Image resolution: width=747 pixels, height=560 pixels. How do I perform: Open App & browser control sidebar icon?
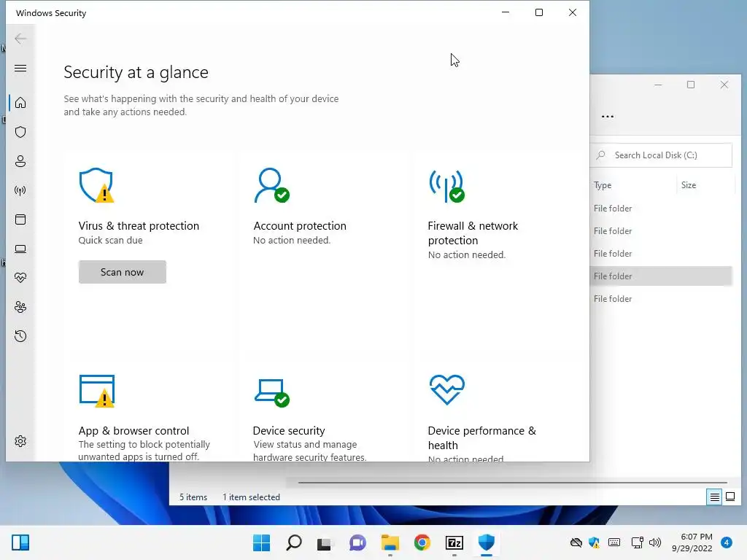click(x=20, y=219)
